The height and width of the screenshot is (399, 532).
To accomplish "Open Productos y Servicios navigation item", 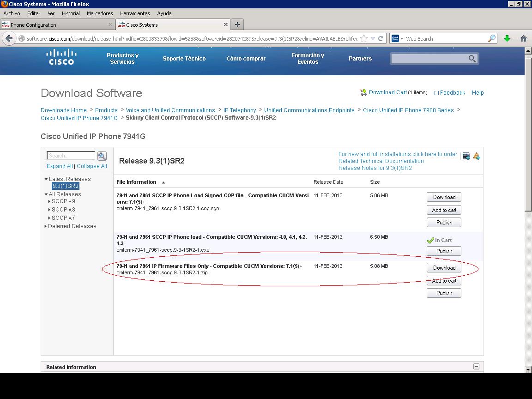I will pos(122,58).
